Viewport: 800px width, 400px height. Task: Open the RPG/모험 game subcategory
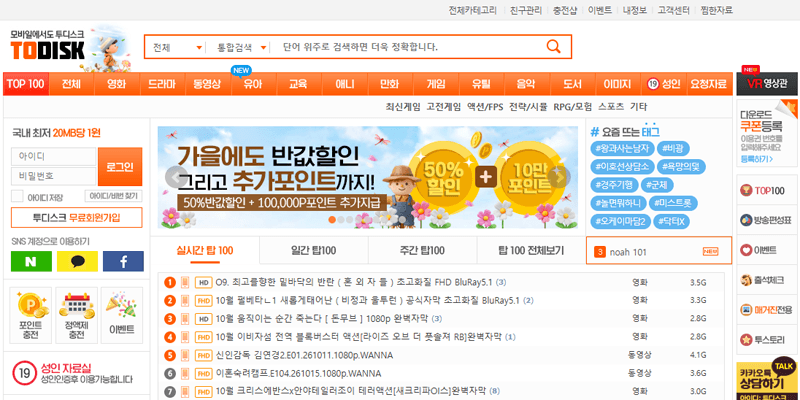[572, 107]
